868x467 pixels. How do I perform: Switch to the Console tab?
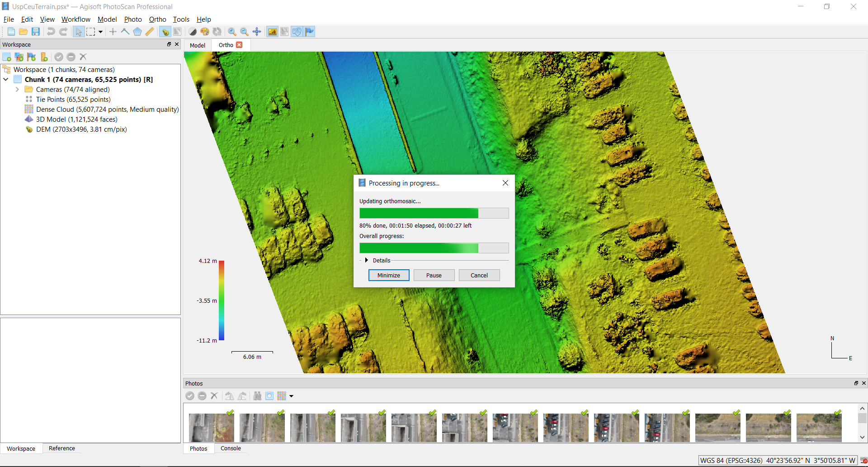[x=231, y=448]
